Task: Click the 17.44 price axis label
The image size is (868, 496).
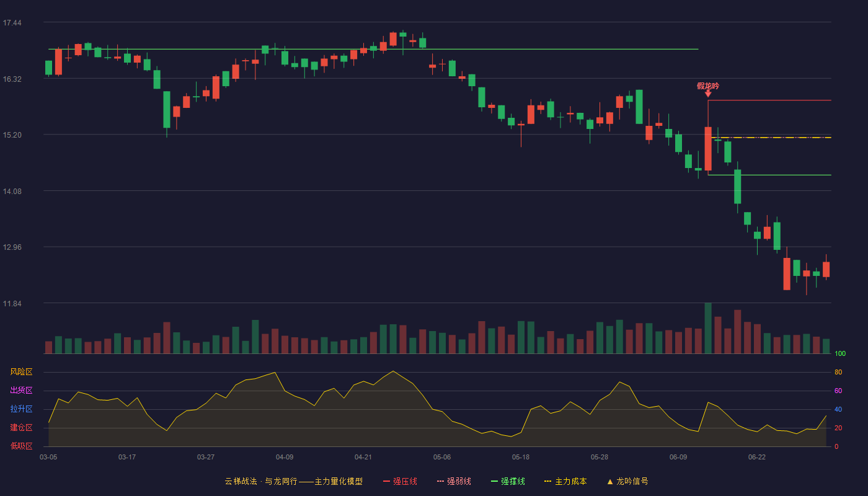Action: (12, 23)
